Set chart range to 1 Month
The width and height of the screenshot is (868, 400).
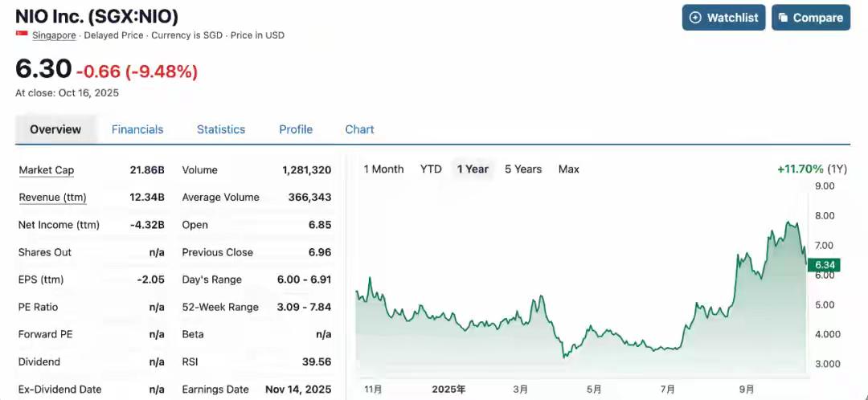coord(383,169)
